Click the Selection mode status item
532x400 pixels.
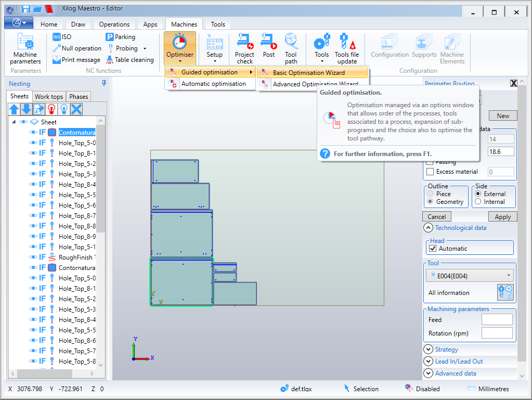pyautogui.click(x=361, y=389)
